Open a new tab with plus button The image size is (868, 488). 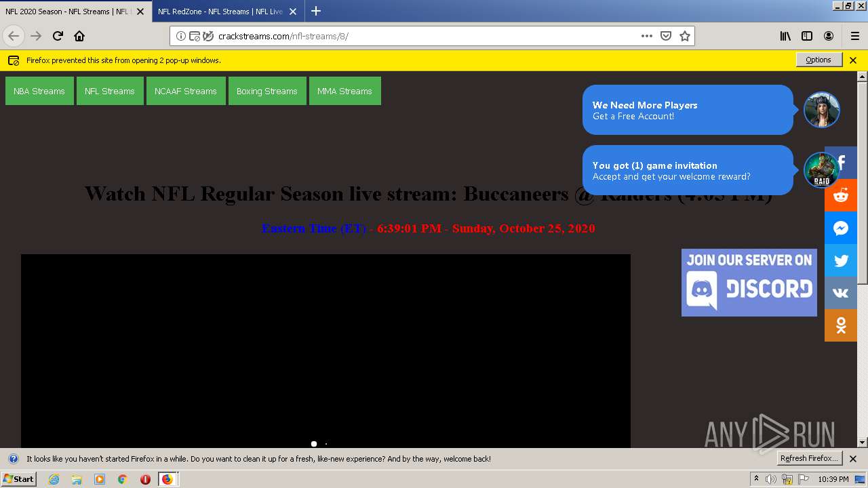tap(316, 11)
